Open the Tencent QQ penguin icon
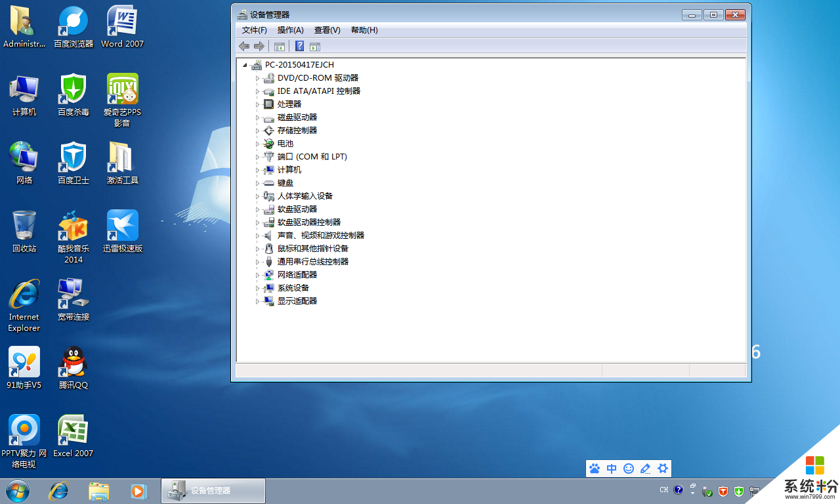Image resolution: width=840 pixels, height=504 pixels. (x=73, y=366)
